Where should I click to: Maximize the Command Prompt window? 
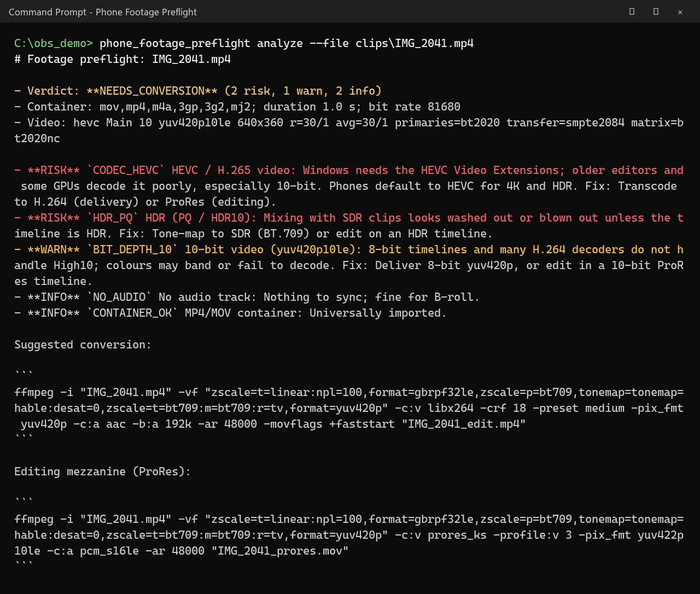point(656,11)
